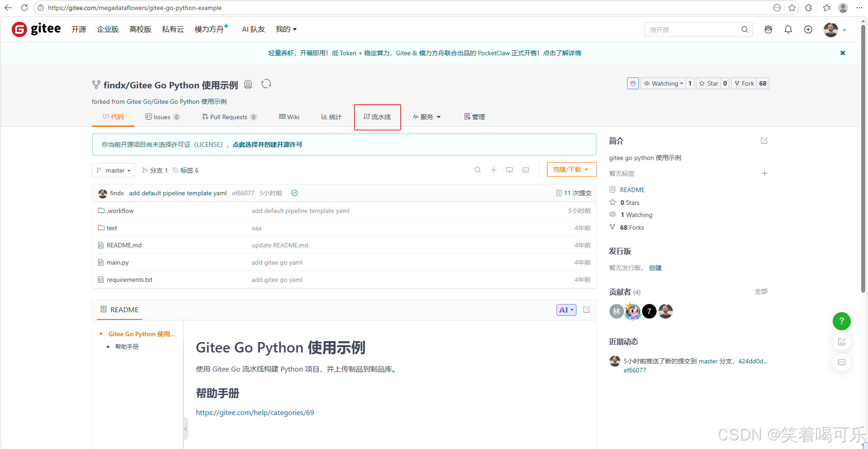Image resolution: width=868 pixels, height=449 pixels.
Task: Open the Wiki tab
Action: click(x=289, y=117)
